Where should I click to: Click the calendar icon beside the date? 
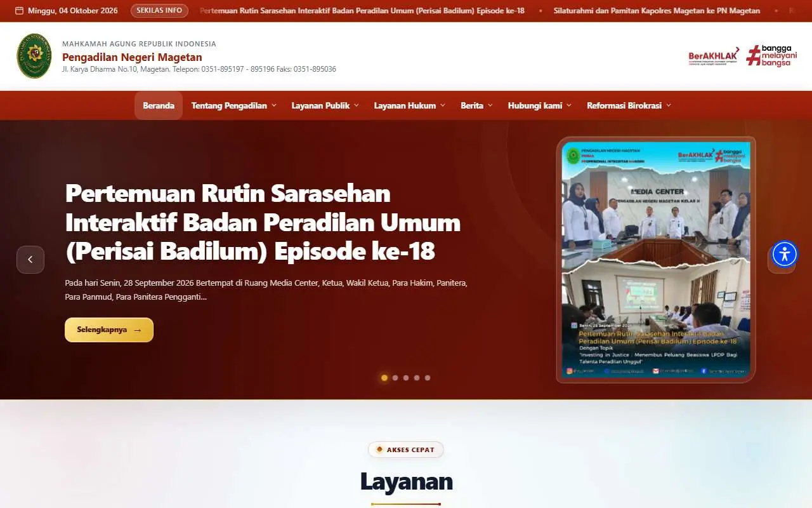click(19, 11)
